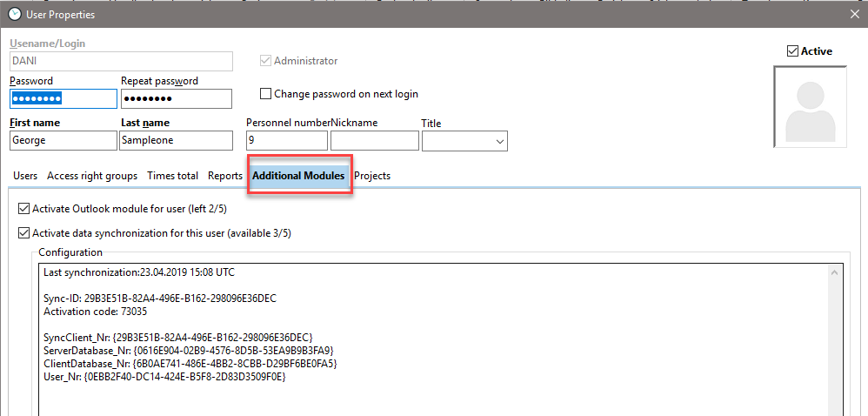Screen dimensions: 868x416
Task: Uncheck Activate Outlook module for user
Action: [24, 209]
